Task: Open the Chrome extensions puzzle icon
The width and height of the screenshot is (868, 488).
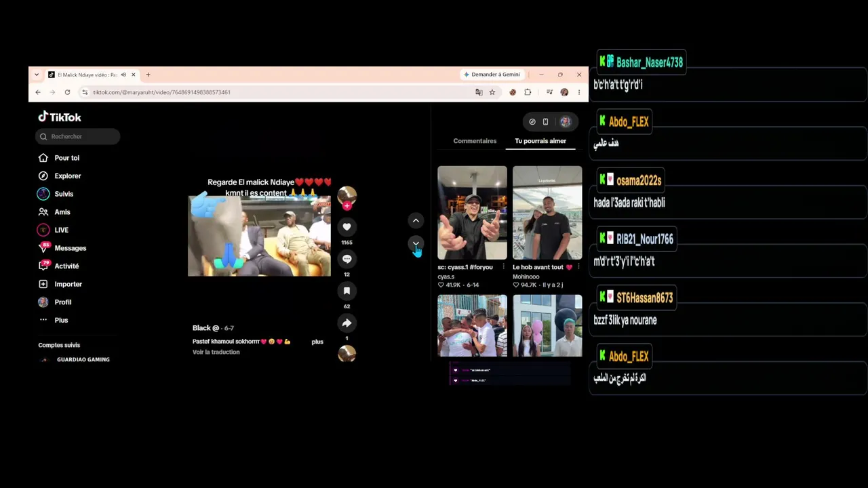Action: point(528,92)
